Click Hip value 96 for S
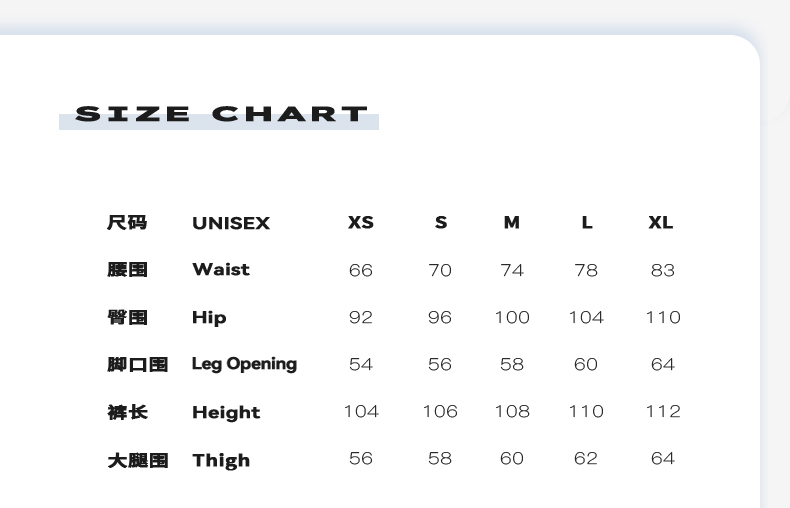The height and width of the screenshot is (508, 790). point(440,317)
